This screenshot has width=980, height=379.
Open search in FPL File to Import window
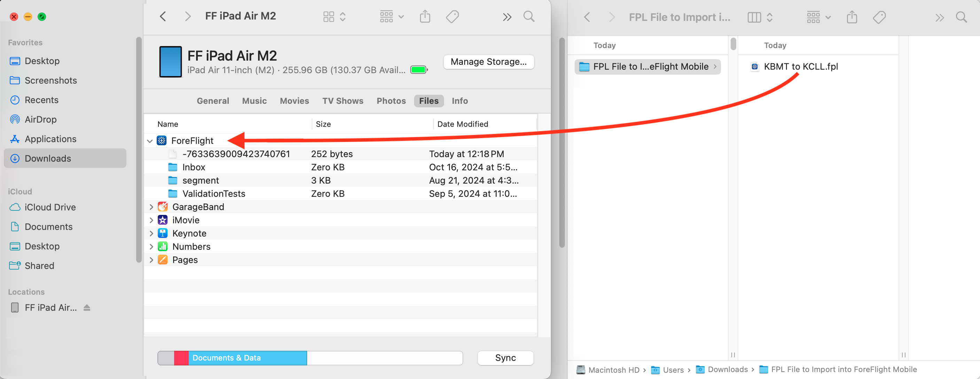click(961, 17)
